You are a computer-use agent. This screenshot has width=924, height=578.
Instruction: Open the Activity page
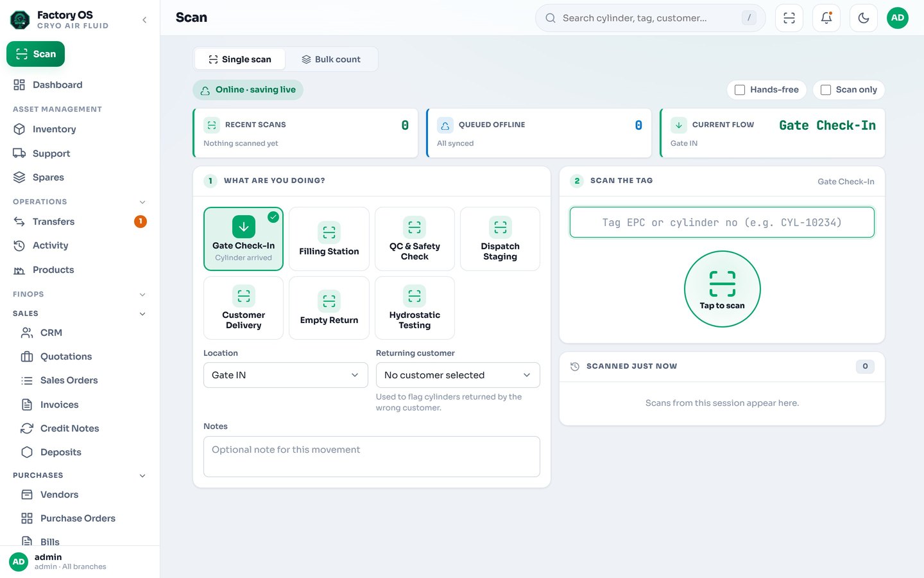pos(80,245)
